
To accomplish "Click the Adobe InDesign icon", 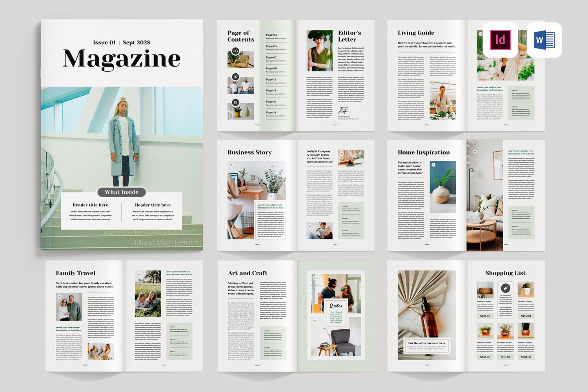I will click(500, 40).
